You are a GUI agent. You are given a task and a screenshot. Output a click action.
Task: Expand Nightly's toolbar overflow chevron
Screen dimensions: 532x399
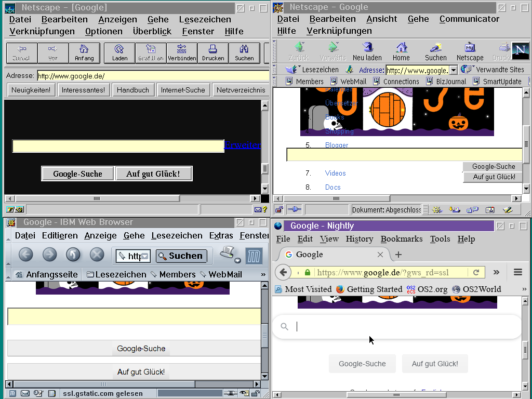[x=496, y=272]
